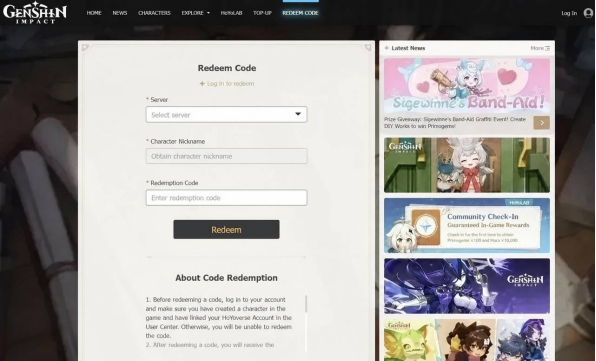Screen dimensions: 596x361
Task: Click the Redeem button
Action: coord(227,230)
